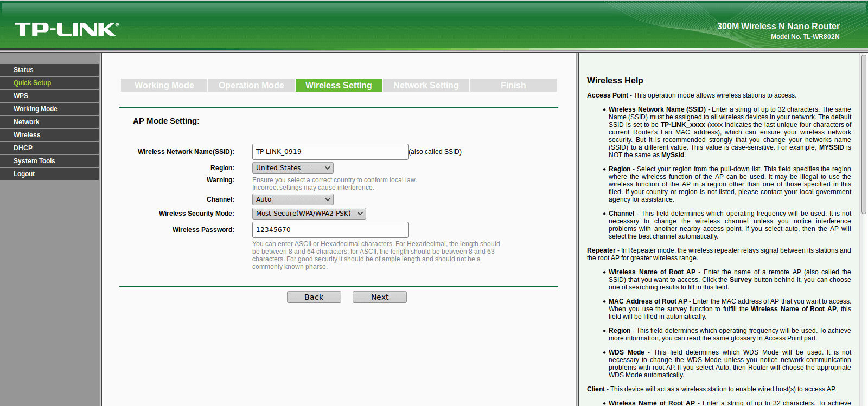The width and height of the screenshot is (868, 406).
Task: Open the Network menu
Action: coord(49,122)
